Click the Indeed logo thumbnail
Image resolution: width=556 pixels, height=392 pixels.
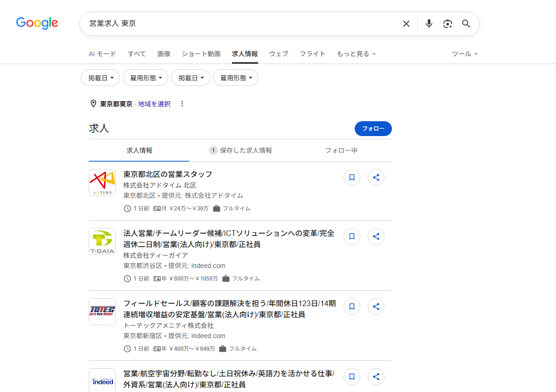point(102,380)
